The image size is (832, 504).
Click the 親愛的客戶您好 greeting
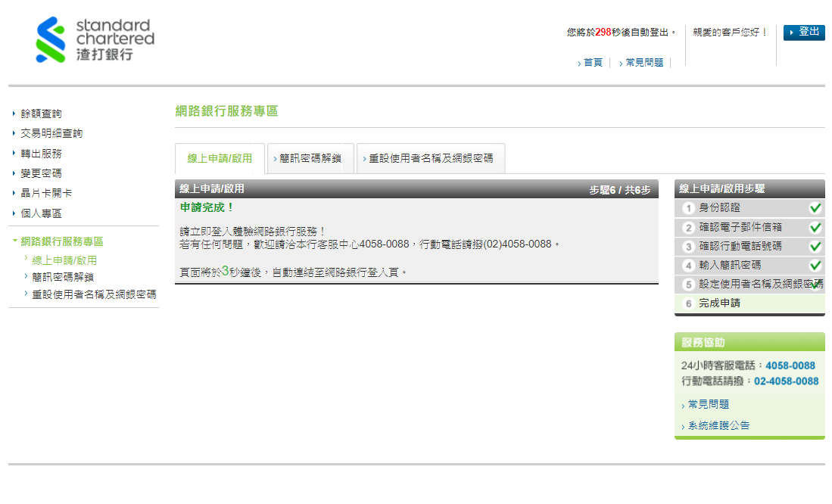[730, 33]
